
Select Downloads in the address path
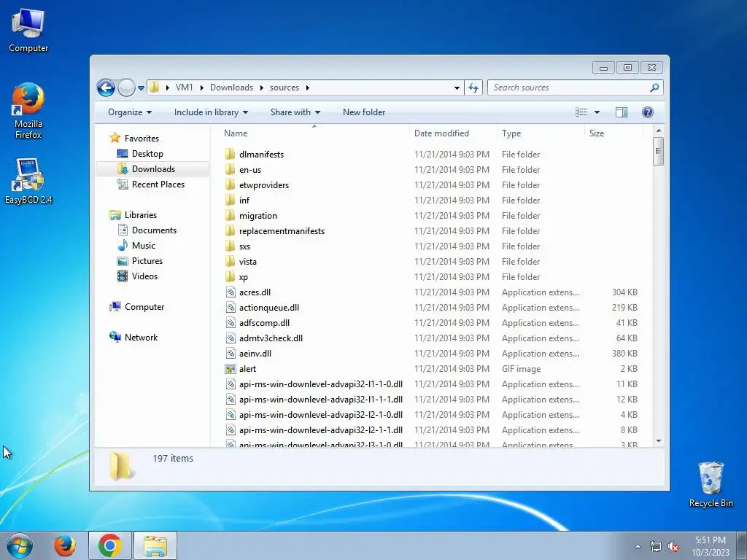[x=231, y=87]
